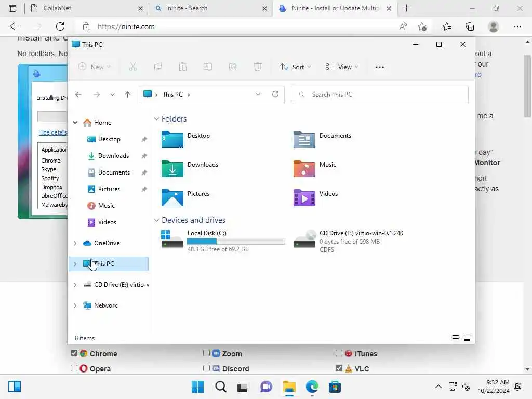Expand the This PC tree node

(75, 263)
